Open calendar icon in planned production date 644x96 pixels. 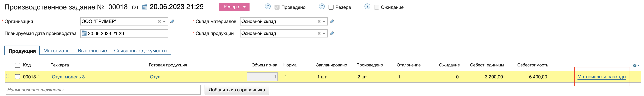(84, 33)
